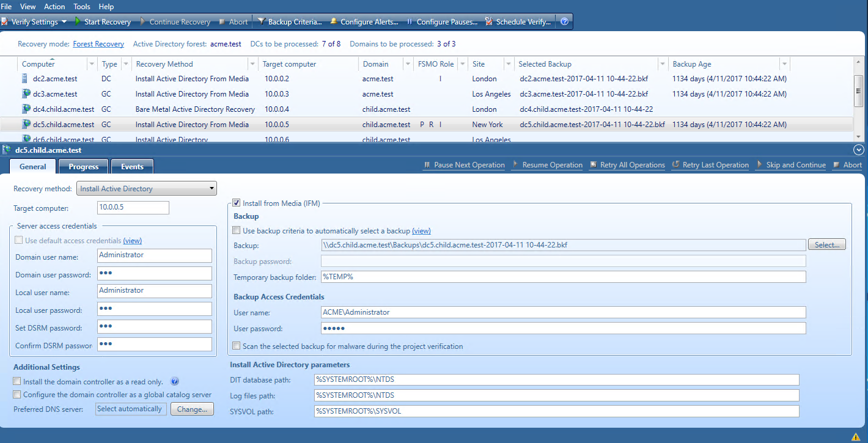Viewport: 868px width, 443px height.
Task: Open the Forest Recovery mode link
Action: click(x=98, y=44)
